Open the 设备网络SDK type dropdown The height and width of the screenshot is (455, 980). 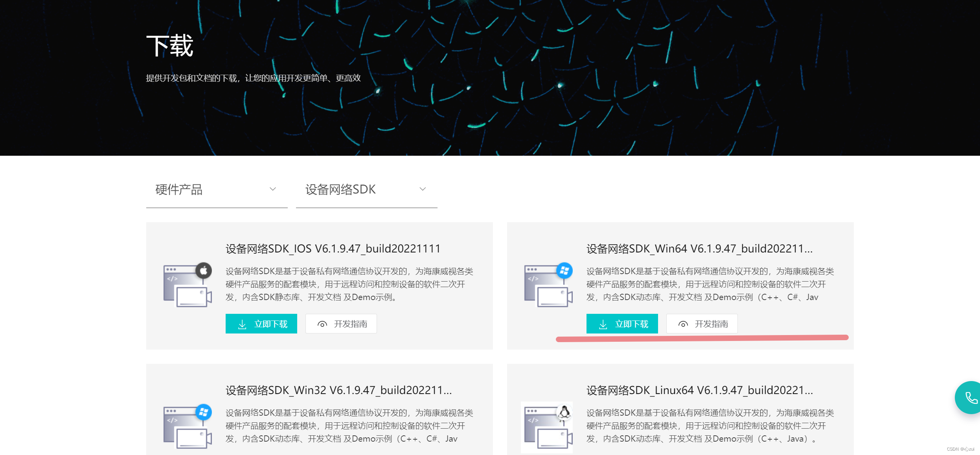(366, 190)
